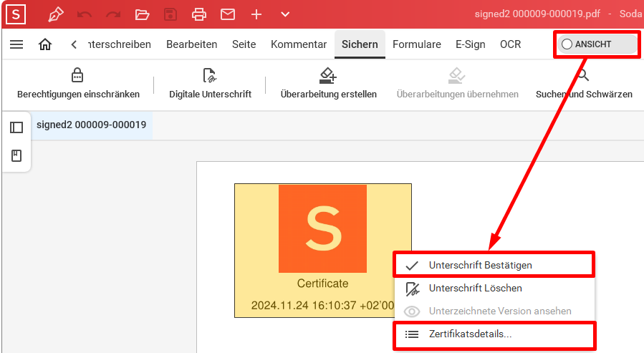Click the Berechtigungen einschränken lock icon
644x353 pixels.
click(77, 75)
